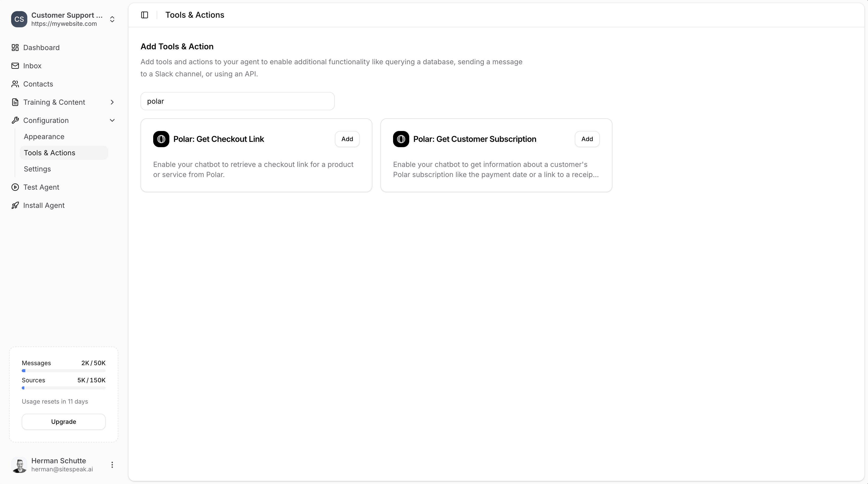
Task: Select the Tools & Actions menu item
Action: (50, 153)
